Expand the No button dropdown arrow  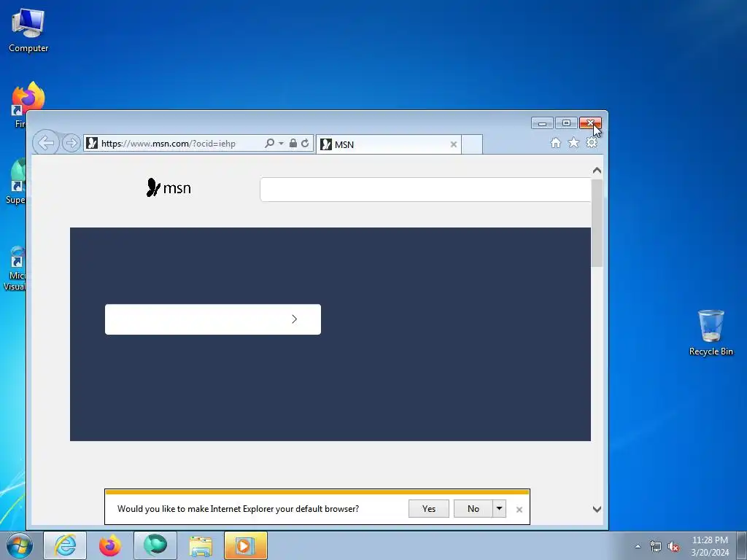click(x=499, y=508)
